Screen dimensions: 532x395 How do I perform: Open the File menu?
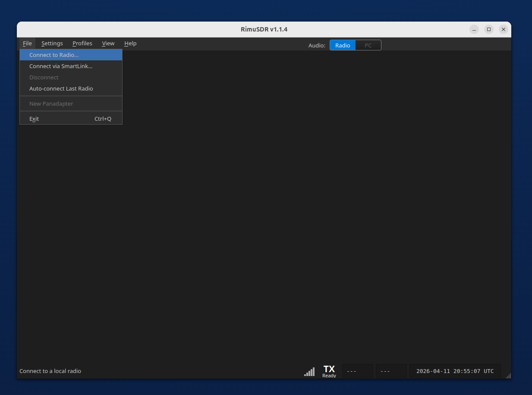tap(27, 43)
